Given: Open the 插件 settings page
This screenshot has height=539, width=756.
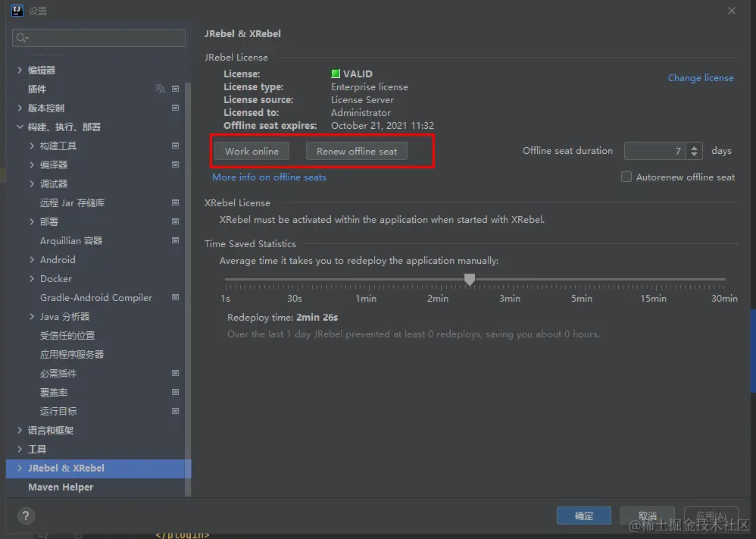Looking at the screenshot, I should 36,89.
